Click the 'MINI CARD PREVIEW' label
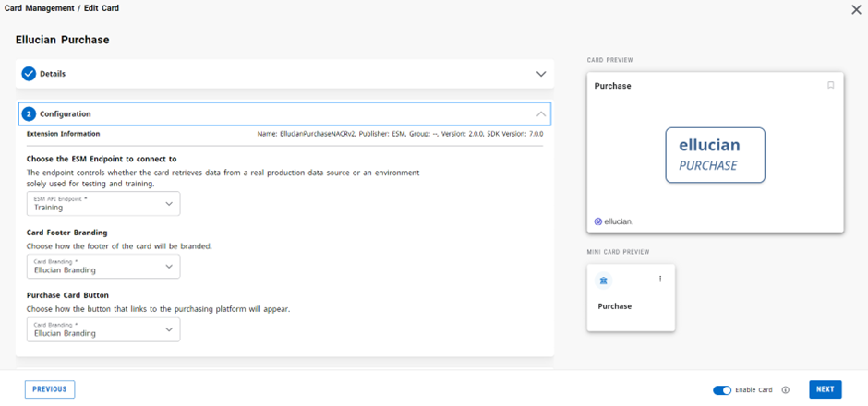Image resolution: width=868 pixels, height=406 pixels. pyautogui.click(x=619, y=252)
